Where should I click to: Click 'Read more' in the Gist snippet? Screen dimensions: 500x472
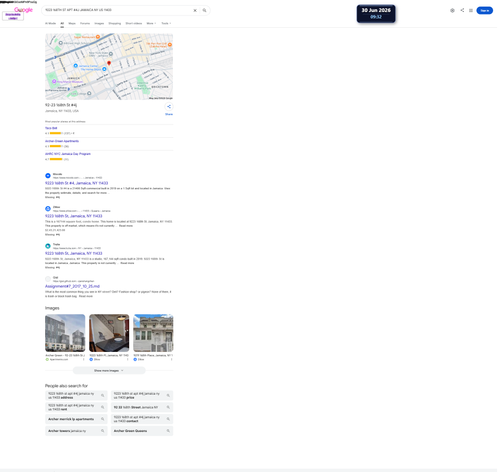pyautogui.click(x=86, y=297)
